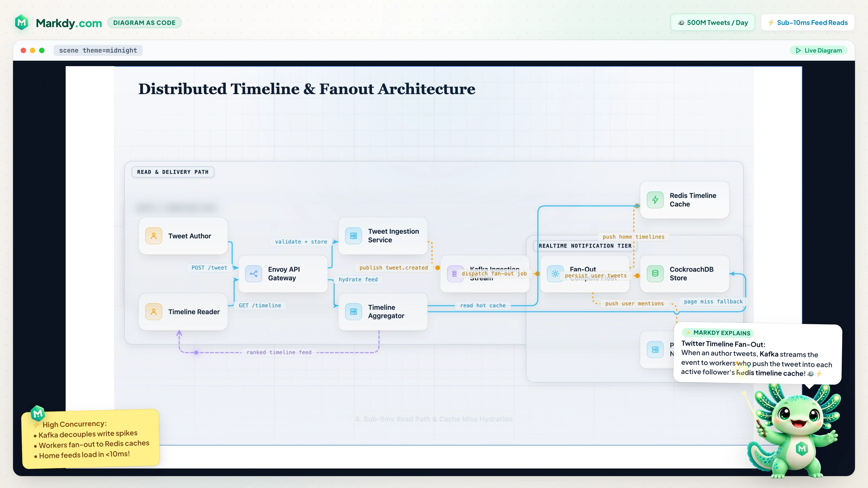Click the diagram title Distributed Timeline & Fanout Architecture
Viewport: 868px width, 488px height.
pyautogui.click(x=307, y=89)
